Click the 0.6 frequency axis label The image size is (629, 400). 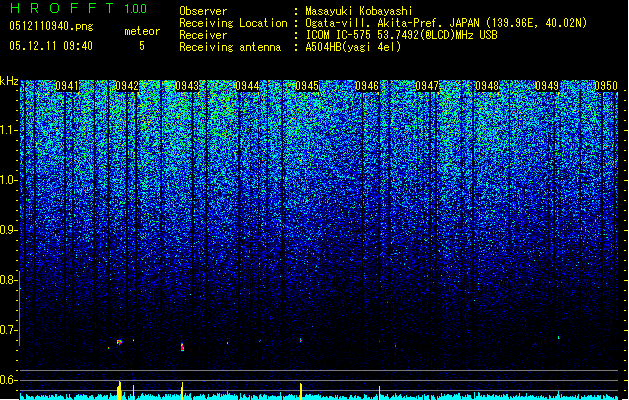click(8, 380)
